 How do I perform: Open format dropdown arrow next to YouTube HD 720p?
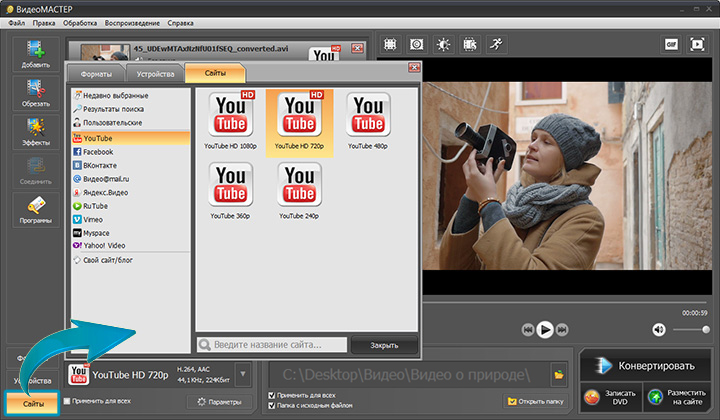[242, 375]
